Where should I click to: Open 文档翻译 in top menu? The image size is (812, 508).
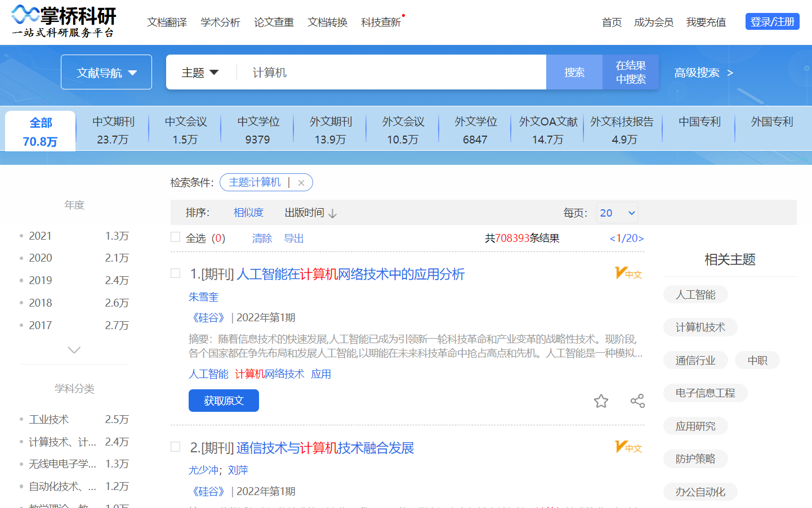click(x=167, y=22)
